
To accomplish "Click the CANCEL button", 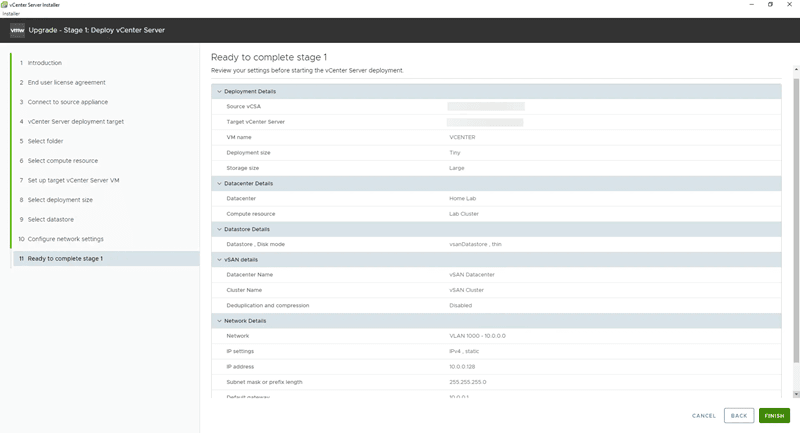I will [704, 416].
